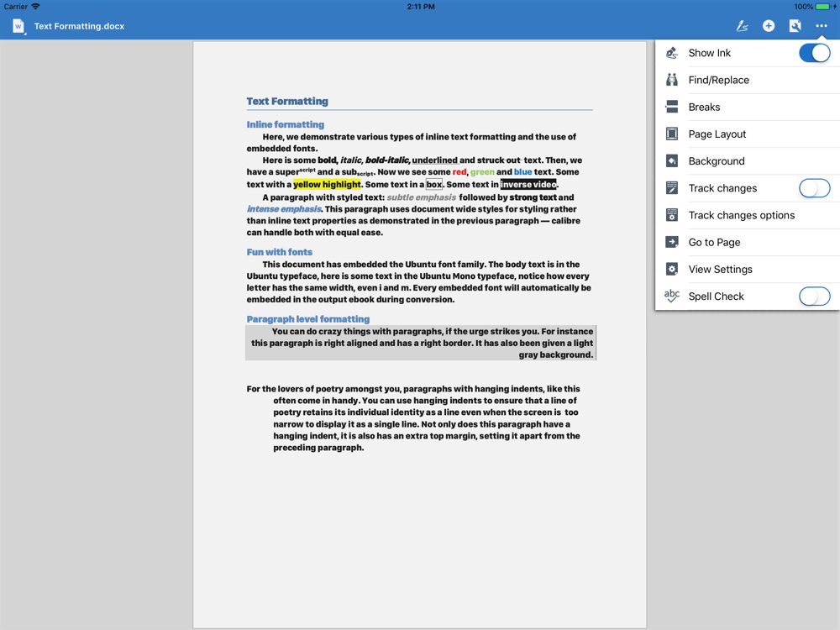This screenshot has width=840, height=630.
Task: Click the right-aligned gray background paragraph
Action: pyautogui.click(x=421, y=343)
